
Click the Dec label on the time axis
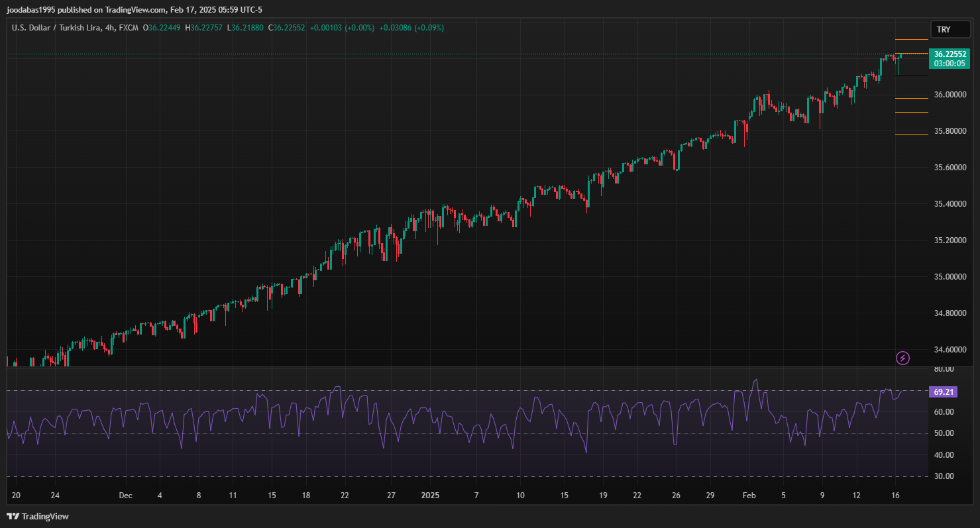tap(126, 496)
